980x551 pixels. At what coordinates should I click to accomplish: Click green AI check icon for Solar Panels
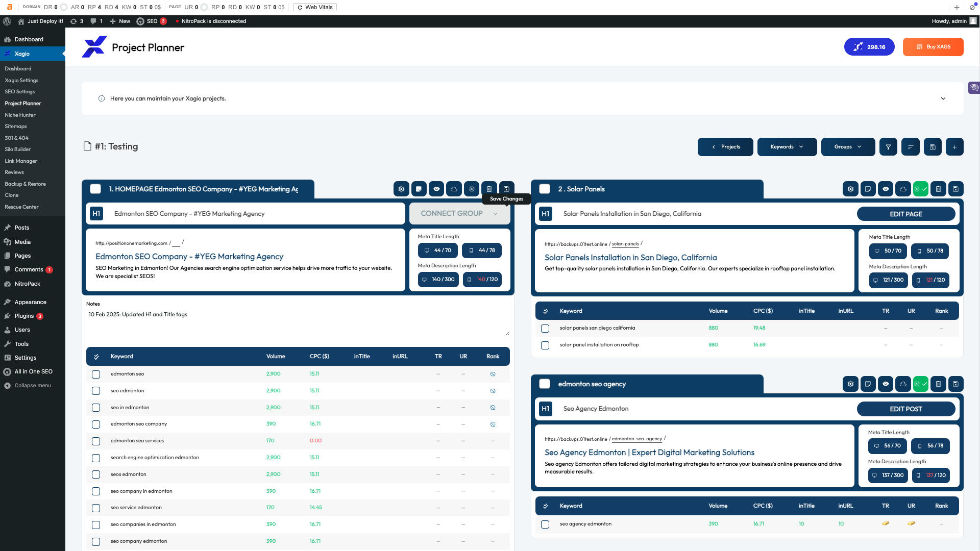(920, 189)
